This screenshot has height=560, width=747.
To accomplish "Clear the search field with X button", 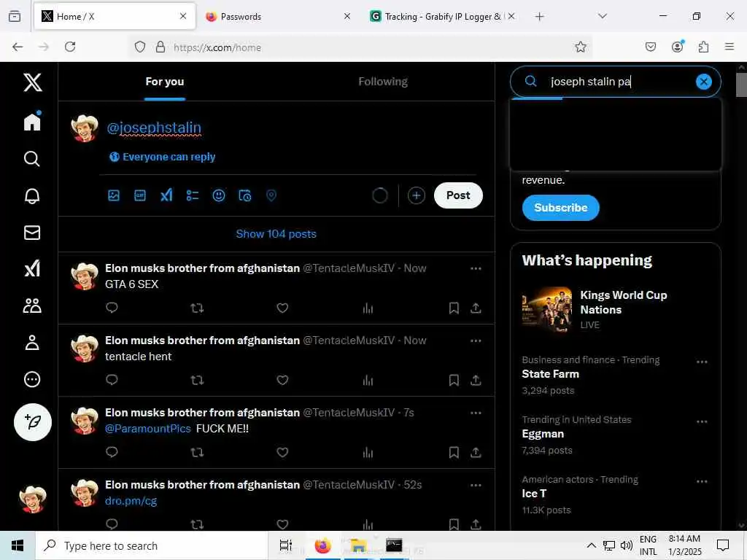I will [704, 82].
